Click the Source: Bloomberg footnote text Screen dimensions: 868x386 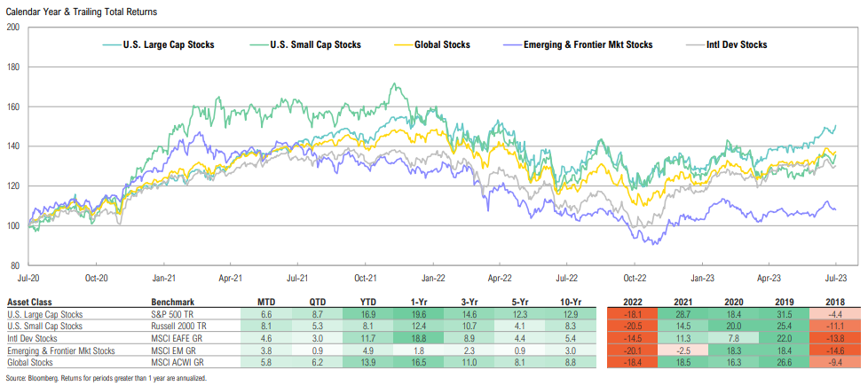(104, 379)
